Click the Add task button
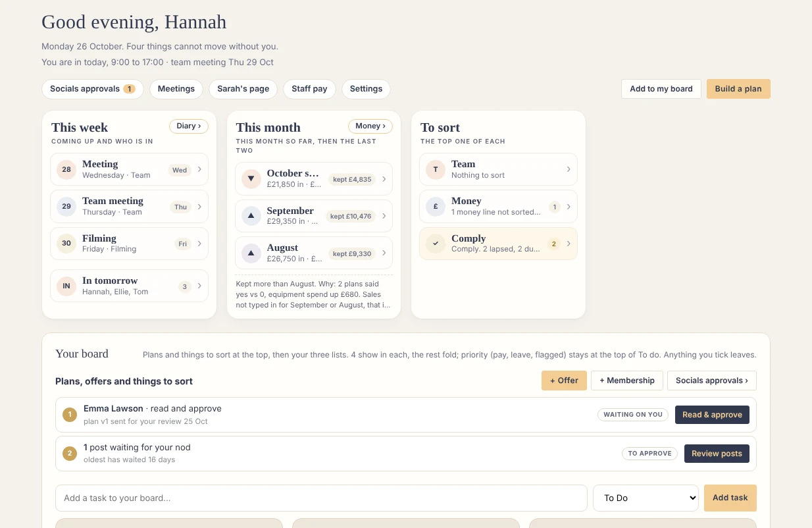812x528 pixels. [730, 498]
